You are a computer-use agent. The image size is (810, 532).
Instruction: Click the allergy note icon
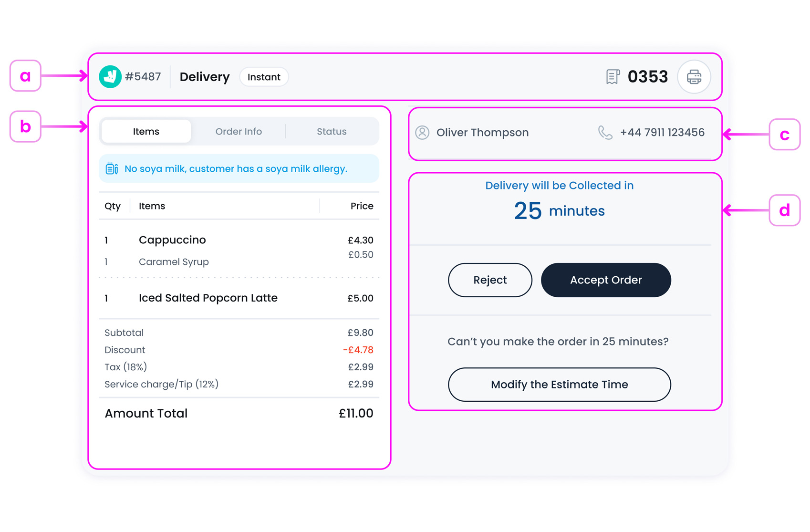111,168
